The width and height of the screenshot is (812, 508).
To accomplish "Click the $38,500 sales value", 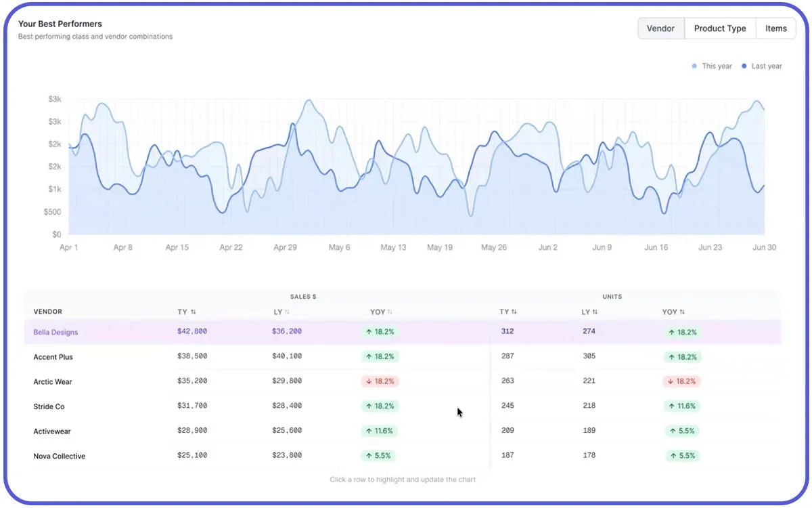I will click(192, 356).
